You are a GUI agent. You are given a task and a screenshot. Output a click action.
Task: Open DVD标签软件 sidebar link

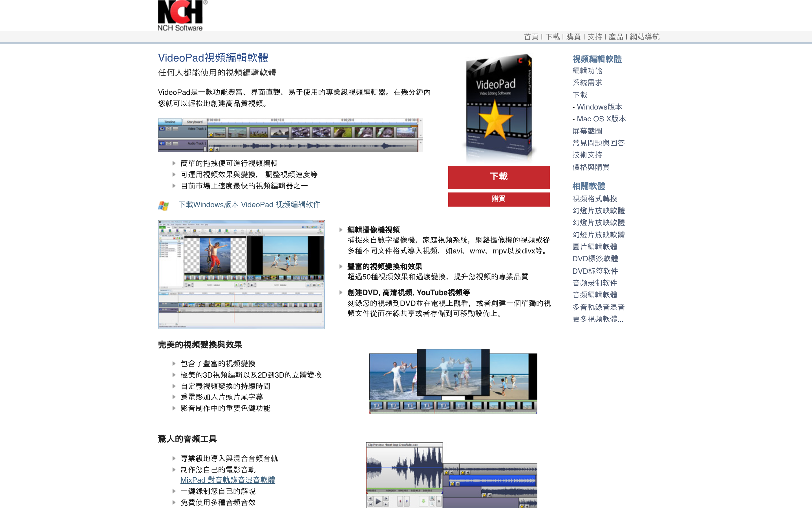(595, 271)
